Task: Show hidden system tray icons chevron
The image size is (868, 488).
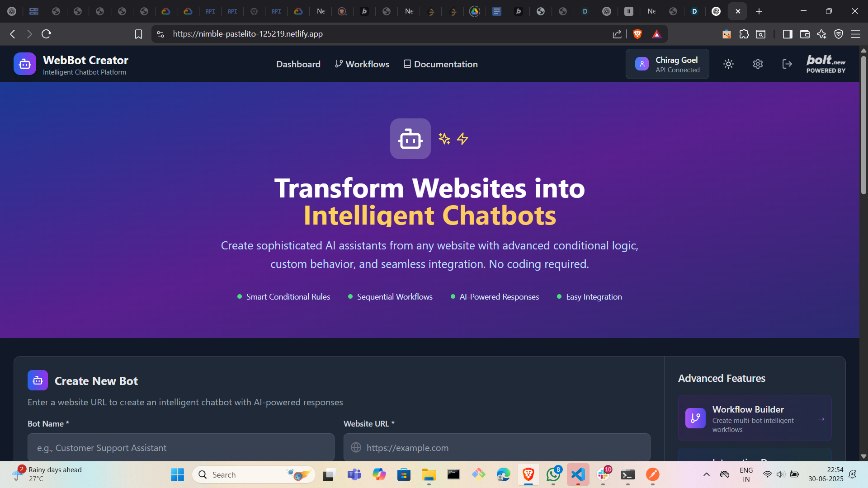Action: [x=706, y=474]
